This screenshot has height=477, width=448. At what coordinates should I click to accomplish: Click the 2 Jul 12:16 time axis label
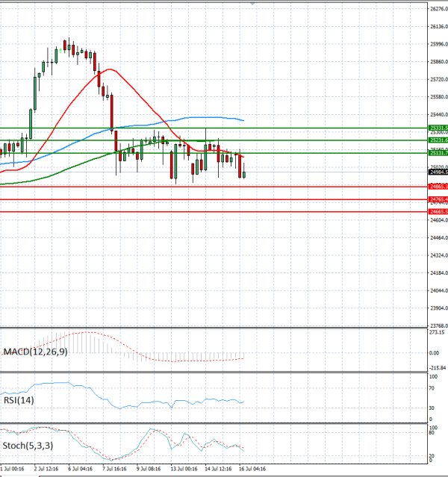46,469
